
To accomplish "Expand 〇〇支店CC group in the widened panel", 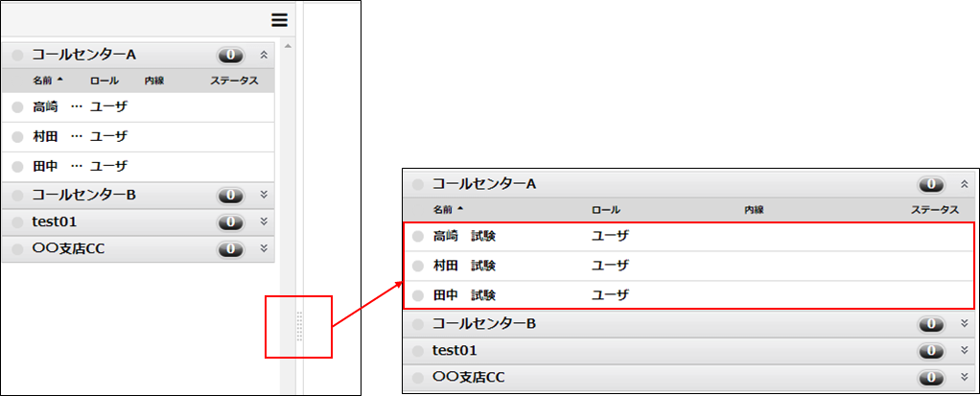I will point(965,378).
